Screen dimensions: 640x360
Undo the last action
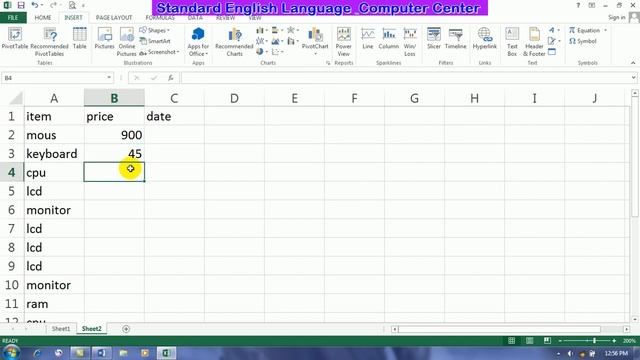point(35,5)
